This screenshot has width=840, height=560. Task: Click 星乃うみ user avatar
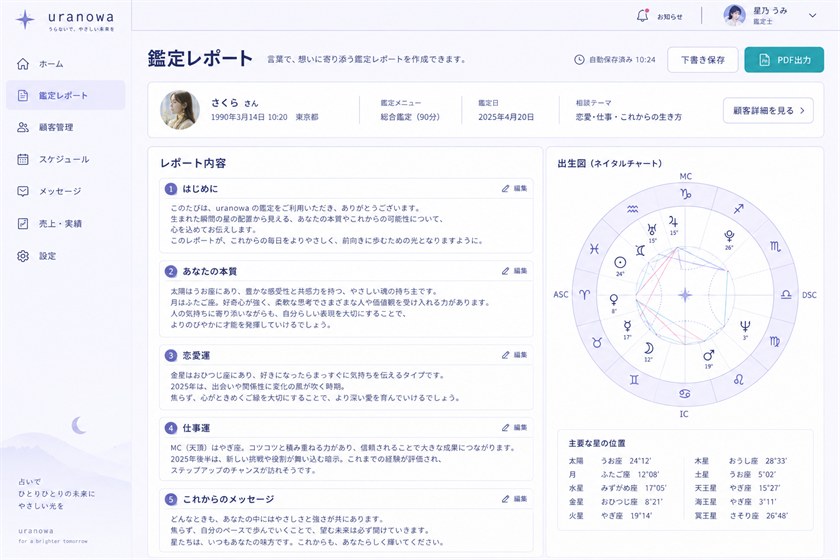tap(734, 16)
